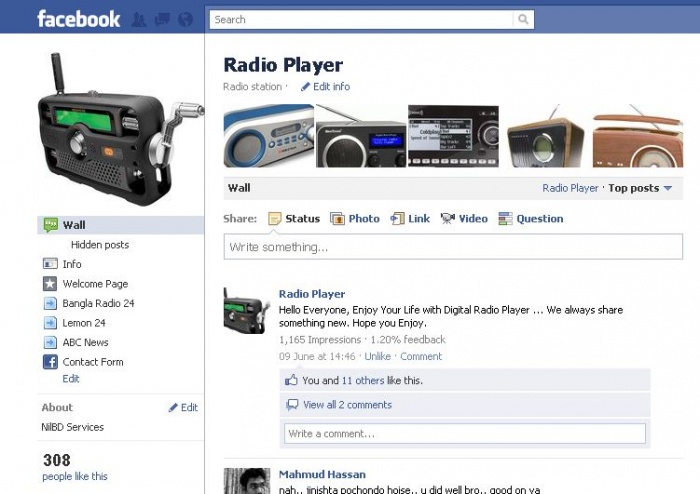The height and width of the screenshot is (494, 700).
Task: Select the Link share option
Action: pos(419,219)
